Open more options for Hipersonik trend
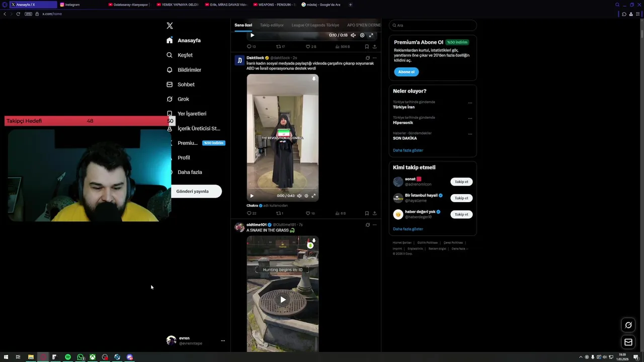The height and width of the screenshot is (362, 644). point(470,119)
